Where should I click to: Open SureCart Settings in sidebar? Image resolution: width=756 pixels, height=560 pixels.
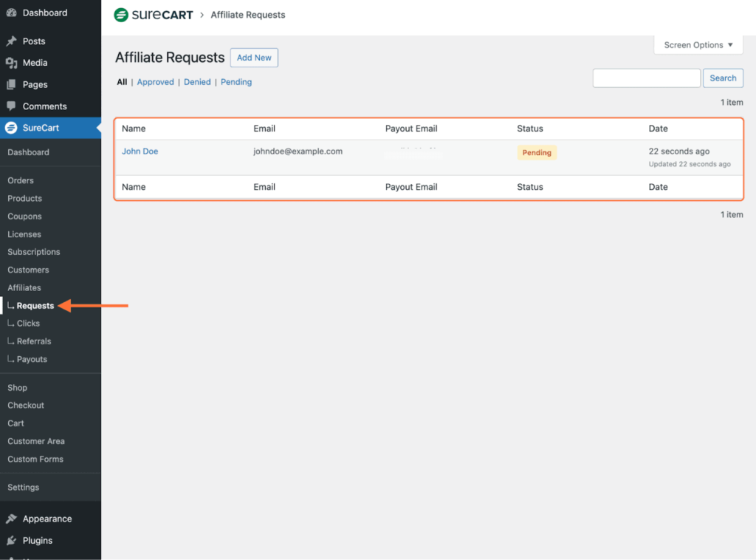pos(23,488)
